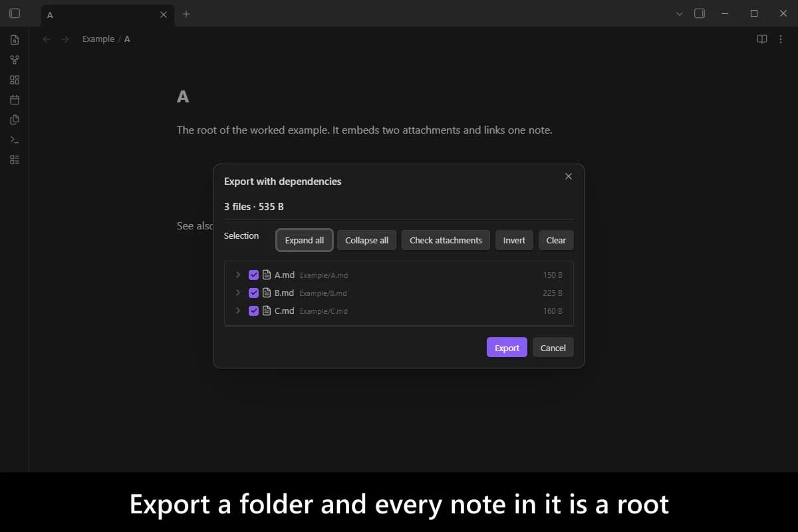The height and width of the screenshot is (532, 798).
Task: Maximize the Obsidian window
Action: click(754, 13)
